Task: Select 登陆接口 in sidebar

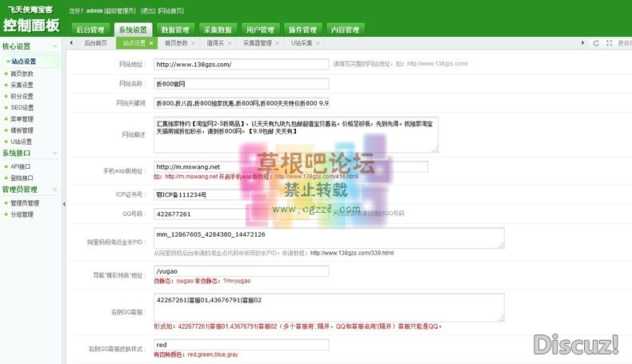Action: pos(22,178)
